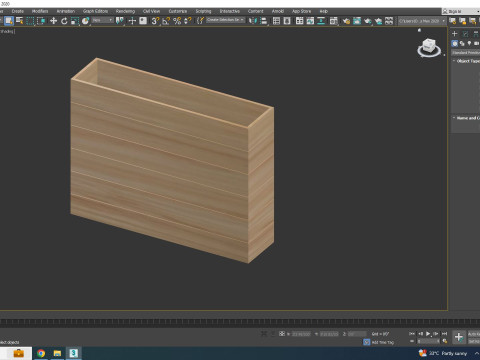Viewport: 480px width, 360px height.
Task: Select Lights category in Create panel
Action: coord(469,43)
